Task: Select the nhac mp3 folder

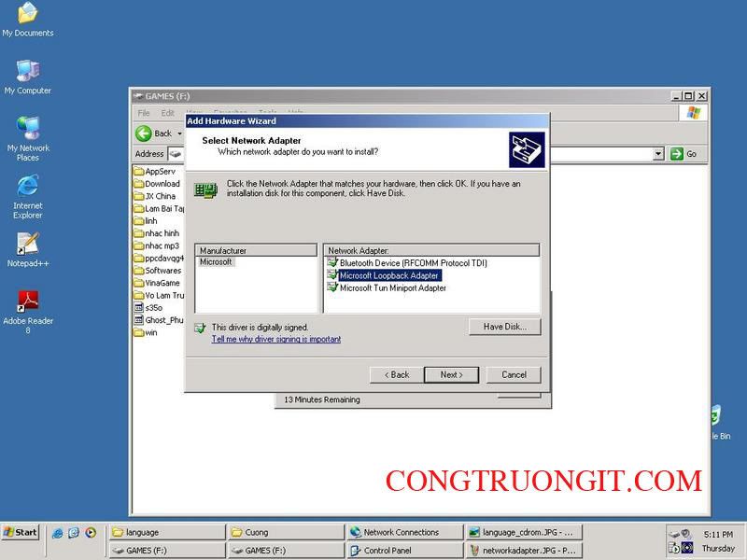Action: point(157,245)
